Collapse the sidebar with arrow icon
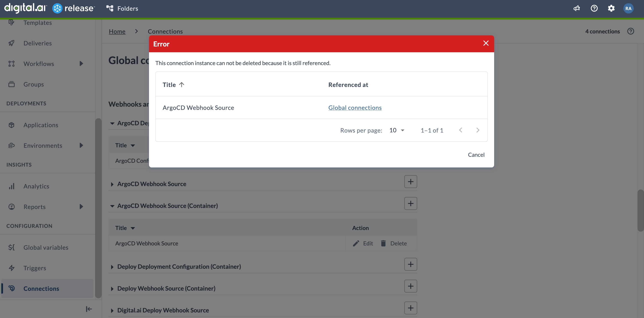The height and width of the screenshot is (318, 644). pyautogui.click(x=89, y=309)
